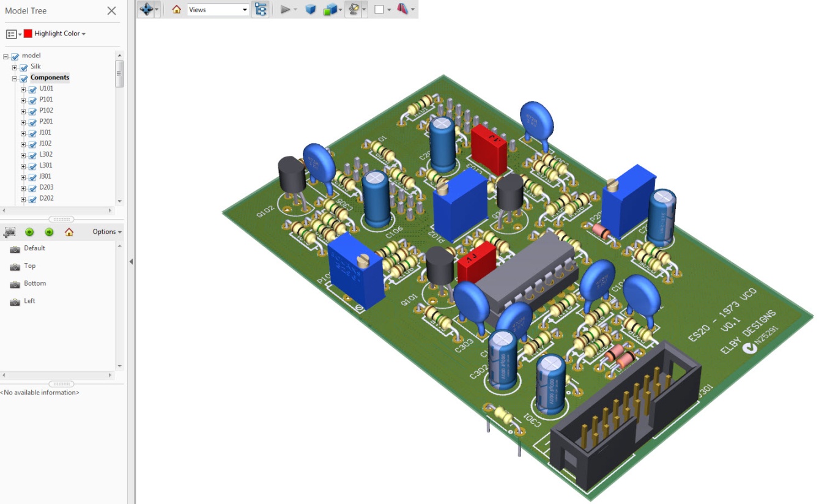Toggle visibility checkbox for U101

(33, 89)
